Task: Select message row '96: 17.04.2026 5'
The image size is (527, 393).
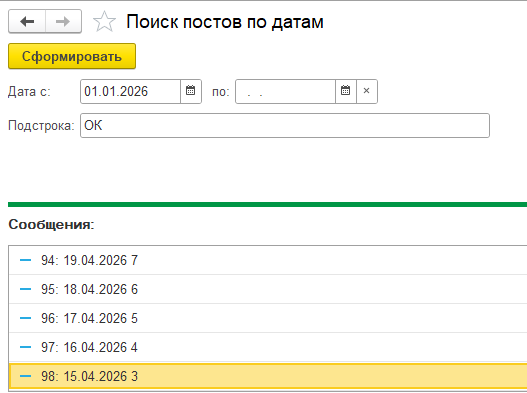Action: 268,318
